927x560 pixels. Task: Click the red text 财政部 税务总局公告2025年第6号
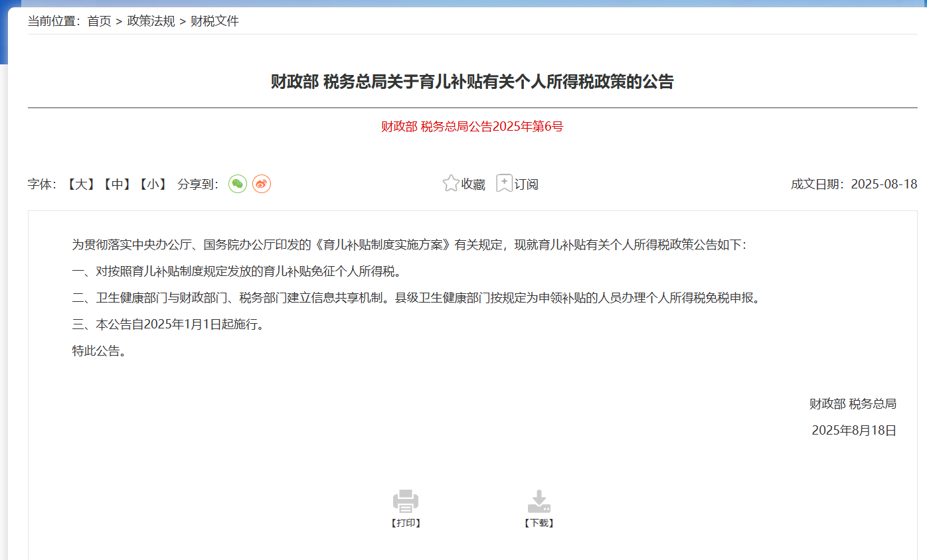[x=472, y=127]
